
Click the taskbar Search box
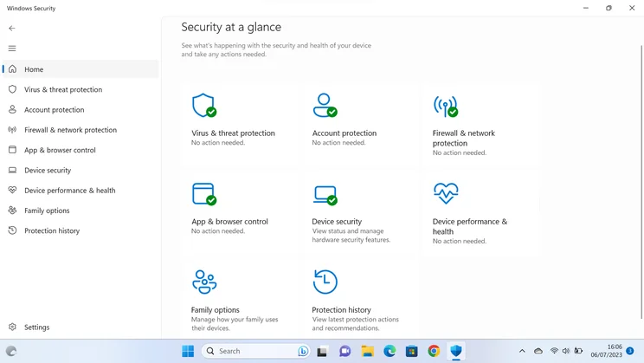pyautogui.click(x=255, y=351)
